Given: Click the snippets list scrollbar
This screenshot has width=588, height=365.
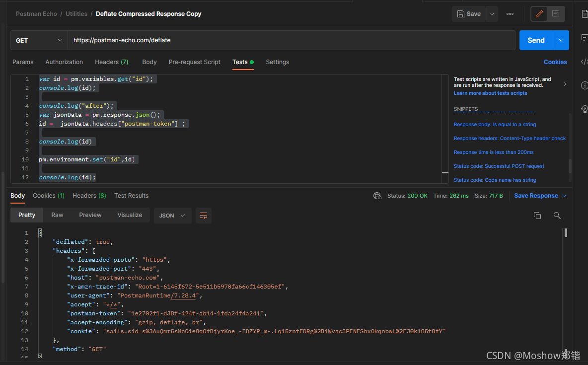Looking at the screenshot, I should (570, 166).
